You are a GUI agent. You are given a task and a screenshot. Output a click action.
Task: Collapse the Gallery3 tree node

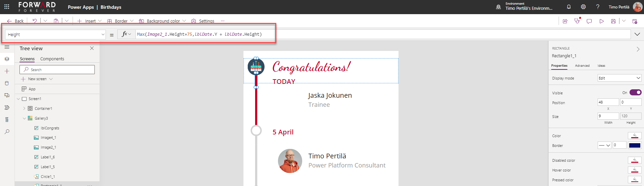24,118
